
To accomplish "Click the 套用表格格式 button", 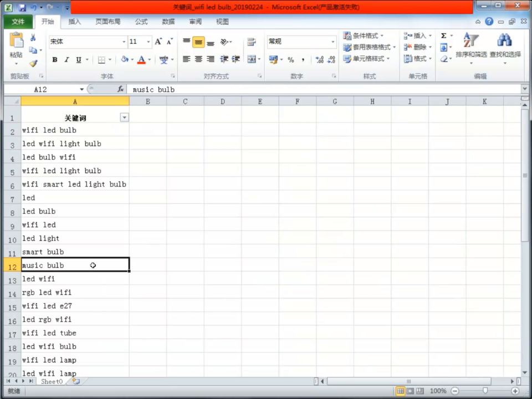I will coord(369,47).
